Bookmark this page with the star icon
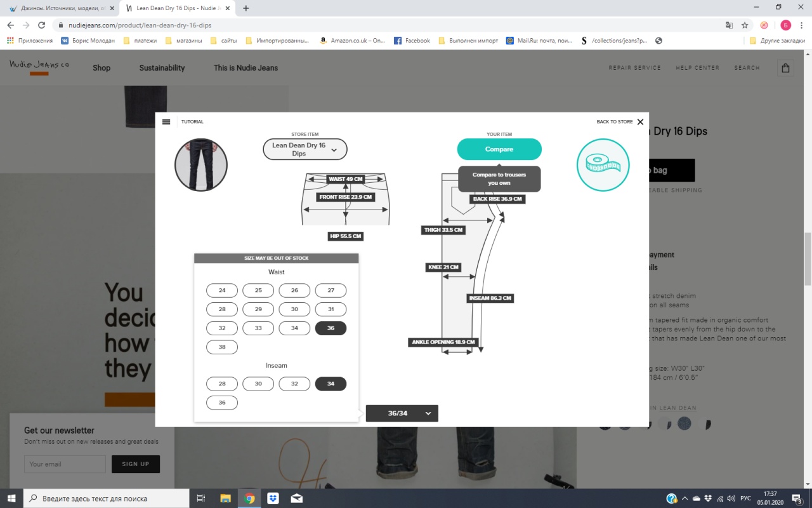Image resolution: width=812 pixels, height=508 pixels. pyautogui.click(x=745, y=25)
